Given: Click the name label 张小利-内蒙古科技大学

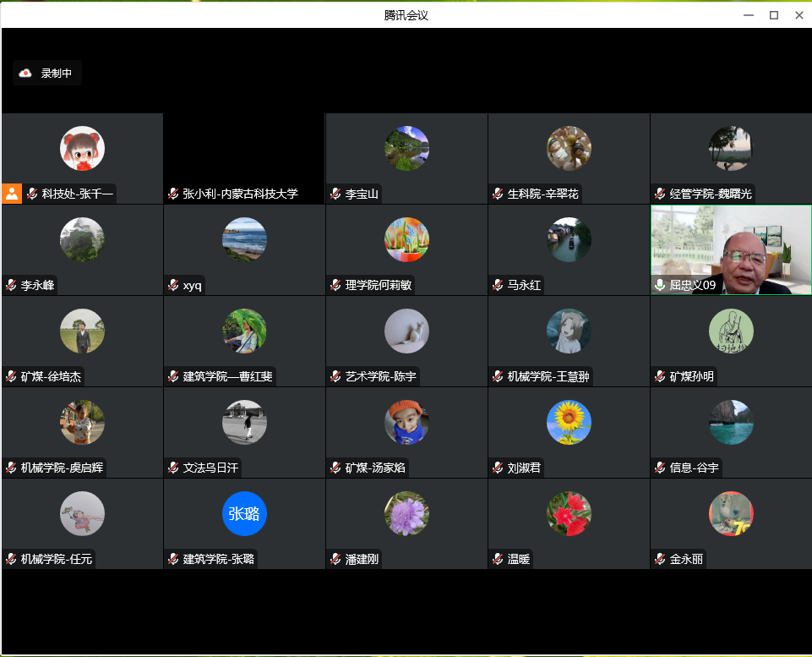Looking at the screenshot, I should pos(240,194).
